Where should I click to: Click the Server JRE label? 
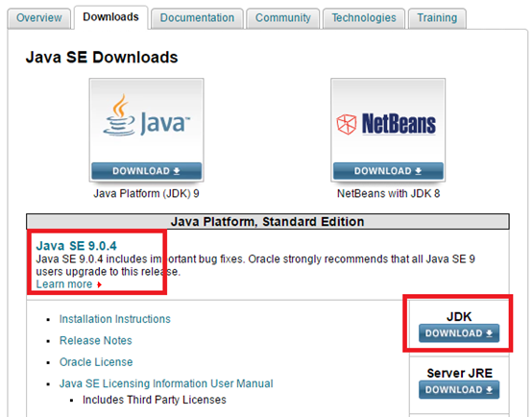(459, 373)
